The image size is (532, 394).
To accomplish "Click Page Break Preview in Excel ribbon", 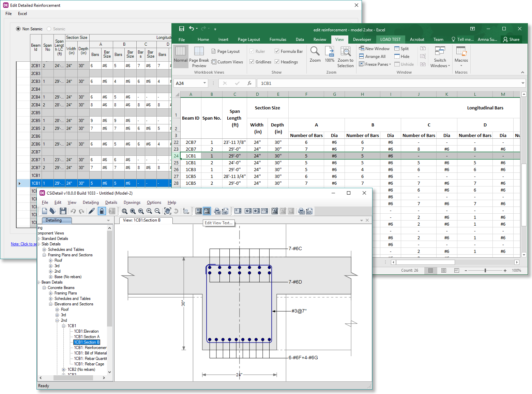I will point(199,57).
